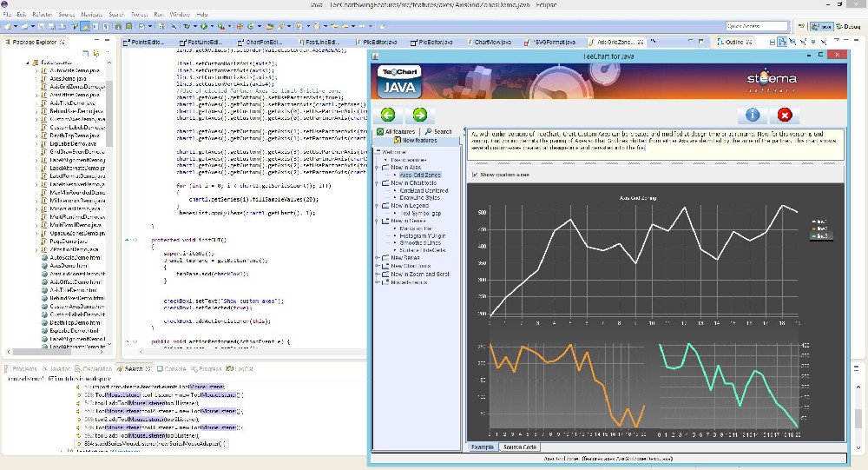
Task: Select Histogram YOrigin tree item
Action: point(423,235)
